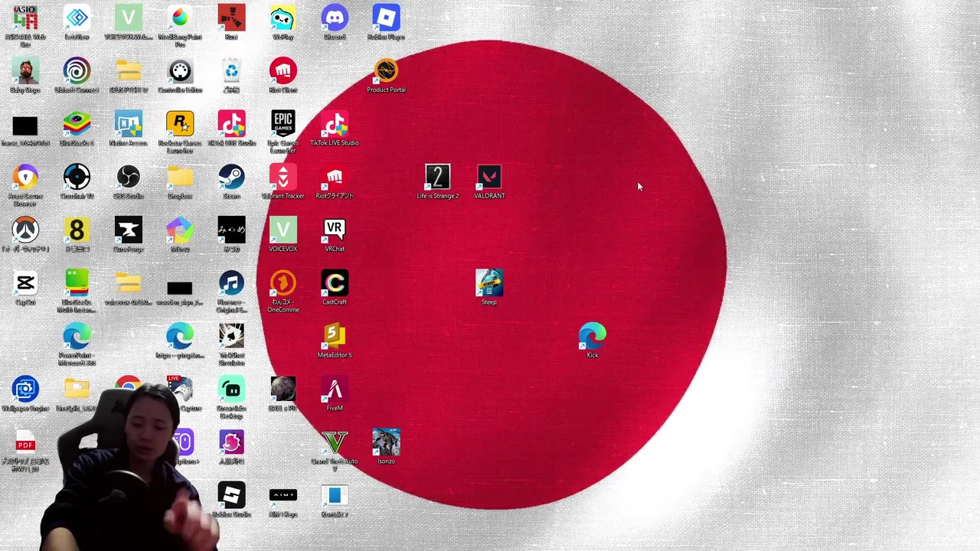Launch OBS Studio
This screenshot has height=551, width=980.
tap(129, 178)
